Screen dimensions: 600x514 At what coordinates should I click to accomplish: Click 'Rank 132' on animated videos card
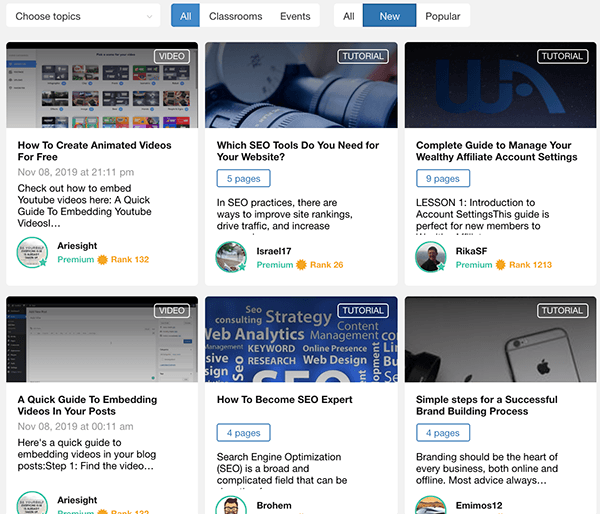(130, 259)
